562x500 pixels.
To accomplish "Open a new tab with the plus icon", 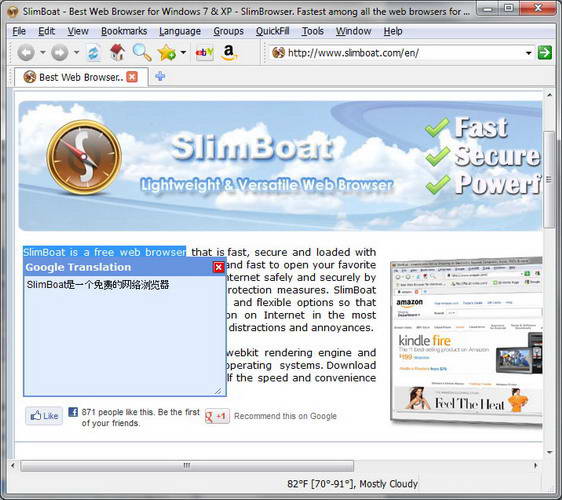I will (160, 76).
